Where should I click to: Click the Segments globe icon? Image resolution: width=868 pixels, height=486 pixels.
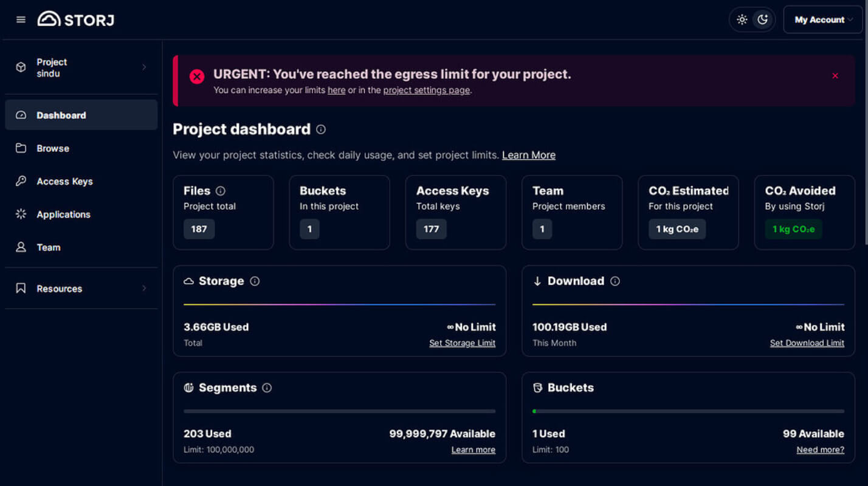click(188, 388)
